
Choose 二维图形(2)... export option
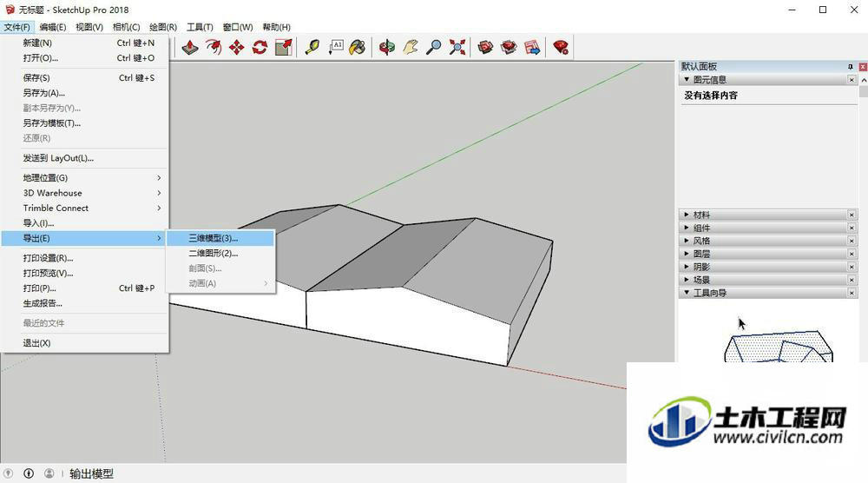tap(220, 253)
